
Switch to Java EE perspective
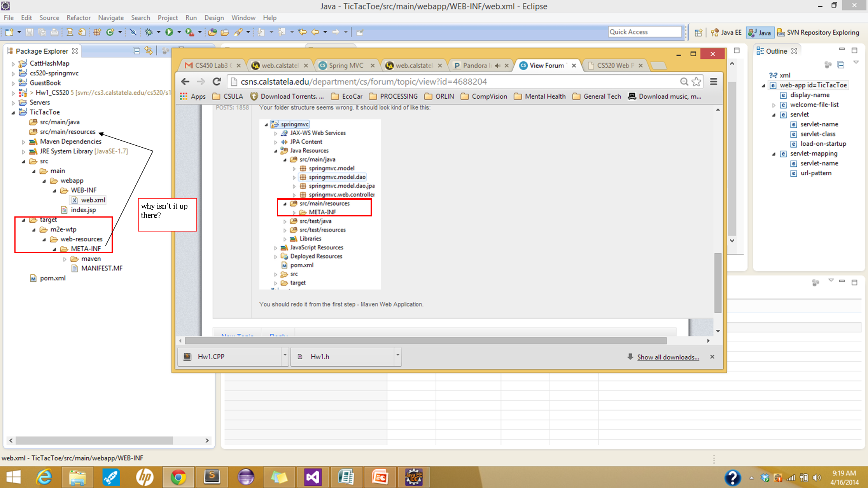(x=726, y=33)
